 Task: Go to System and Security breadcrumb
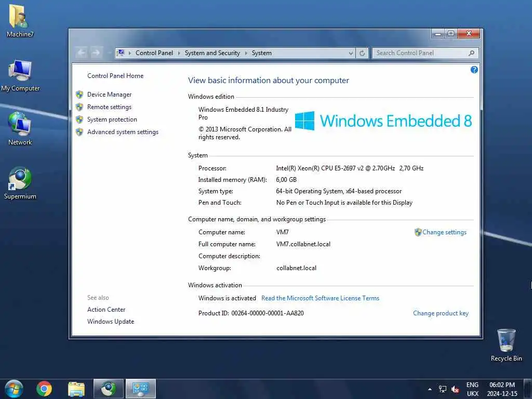[212, 53]
